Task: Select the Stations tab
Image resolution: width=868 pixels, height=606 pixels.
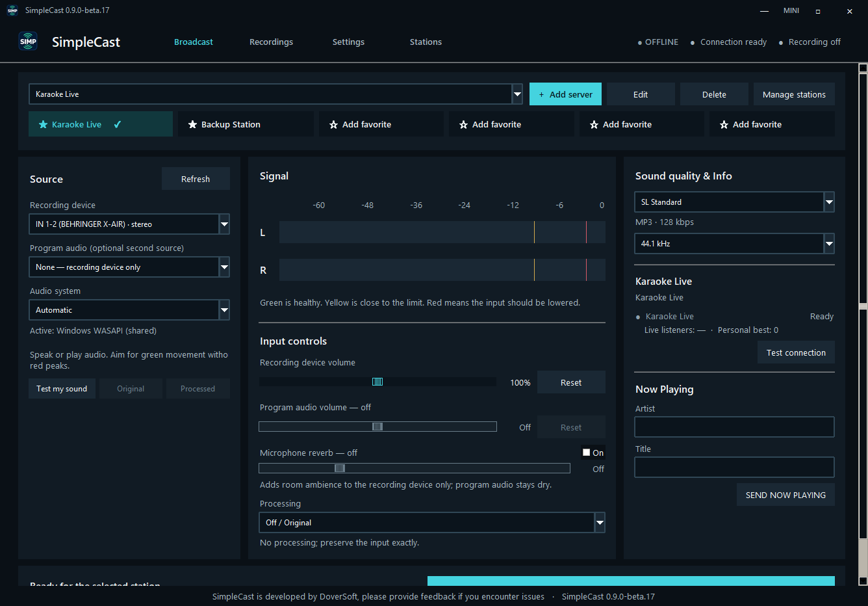Action: pyautogui.click(x=426, y=42)
